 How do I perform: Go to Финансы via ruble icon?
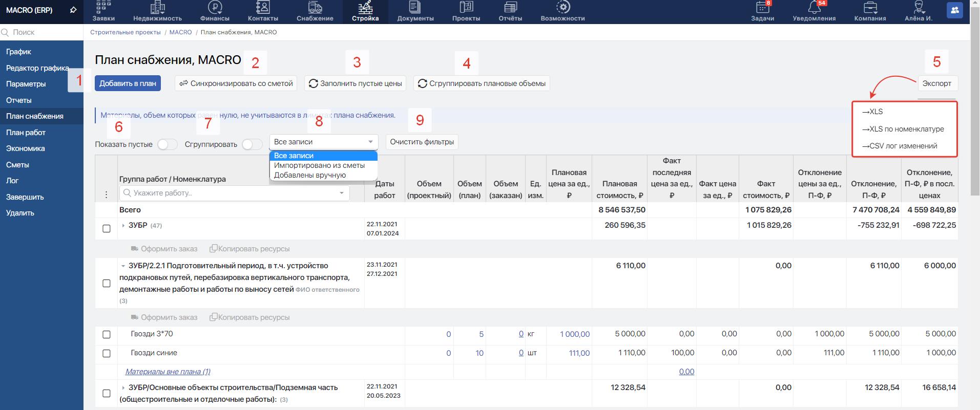[215, 8]
